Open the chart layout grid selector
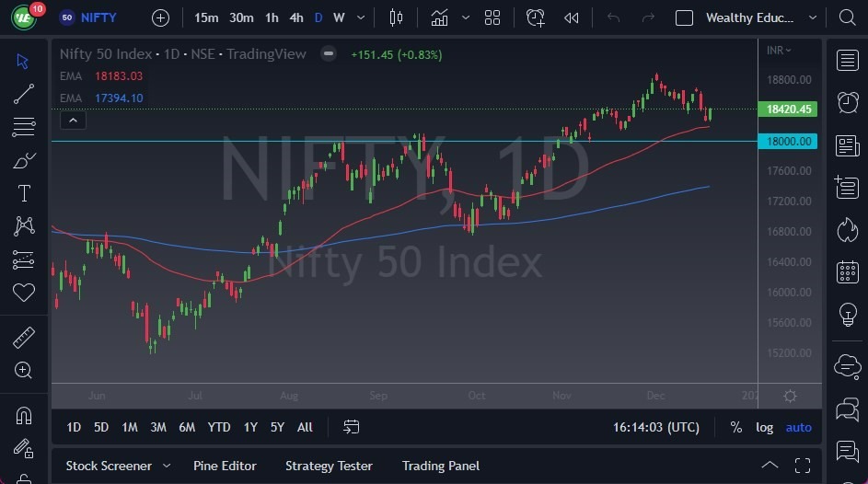 click(x=492, y=17)
